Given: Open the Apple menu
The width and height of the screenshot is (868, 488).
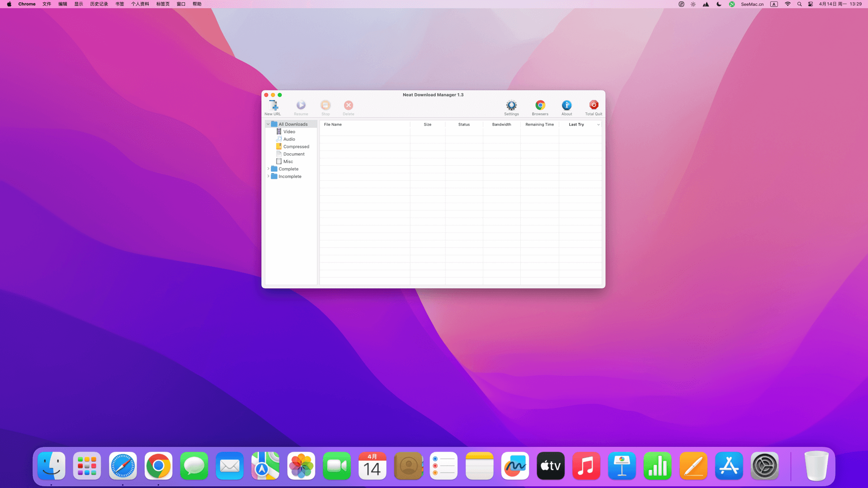Looking at the screenshot, I should (9, 4).
